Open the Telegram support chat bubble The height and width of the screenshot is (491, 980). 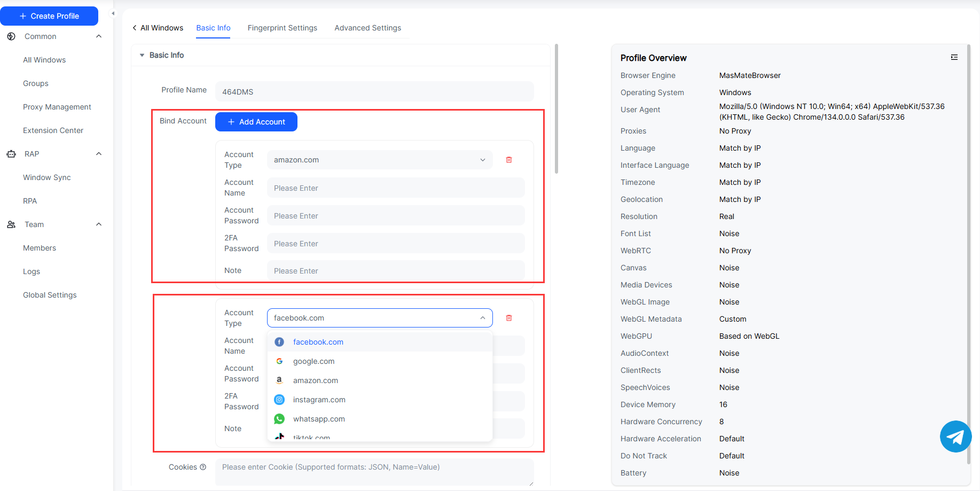(x=955, y=437)
